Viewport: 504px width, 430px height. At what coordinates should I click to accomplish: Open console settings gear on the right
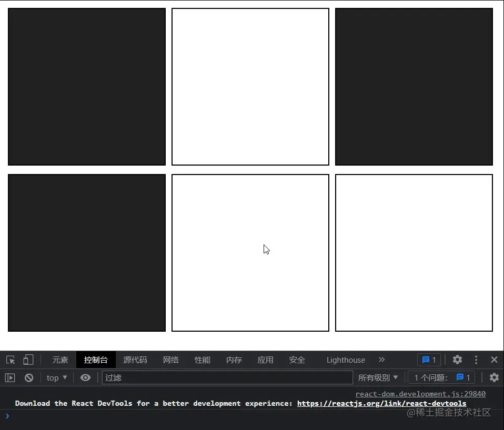click(x=494, y=377)
